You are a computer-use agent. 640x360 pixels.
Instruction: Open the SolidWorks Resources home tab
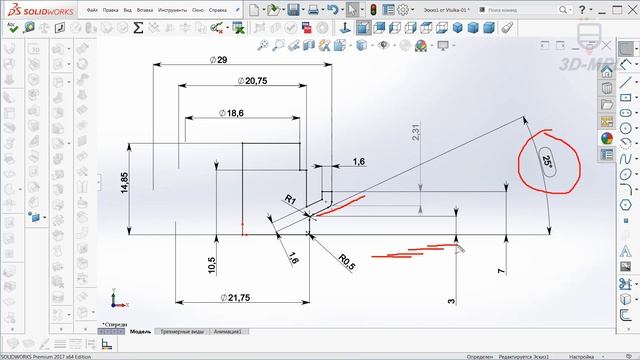[x=607, y=72]
